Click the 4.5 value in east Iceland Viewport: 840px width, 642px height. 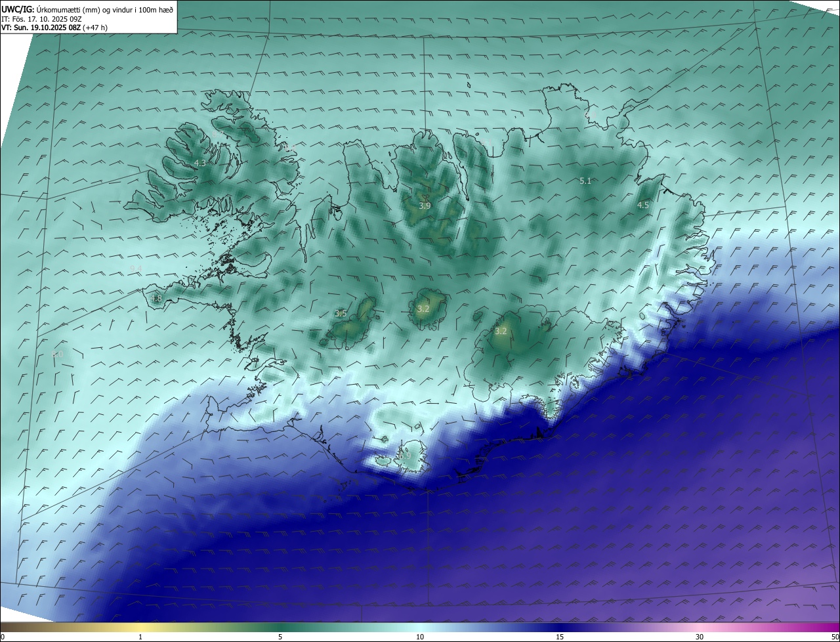click(x=643, y=205)
